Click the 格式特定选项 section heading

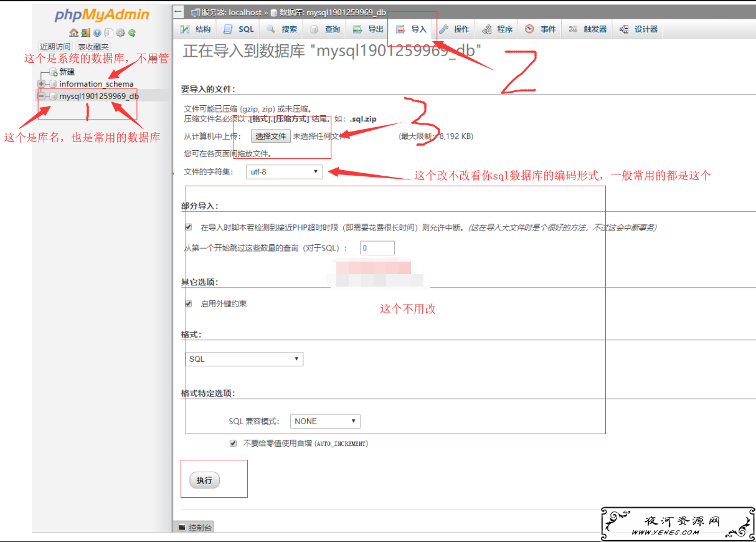click(x=208, y=394)
